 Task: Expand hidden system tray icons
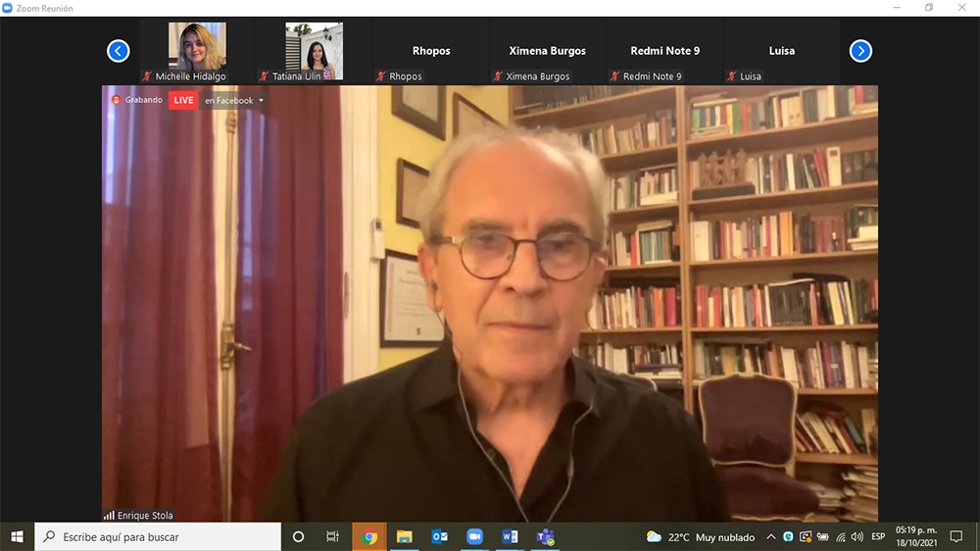coord(771,536)
